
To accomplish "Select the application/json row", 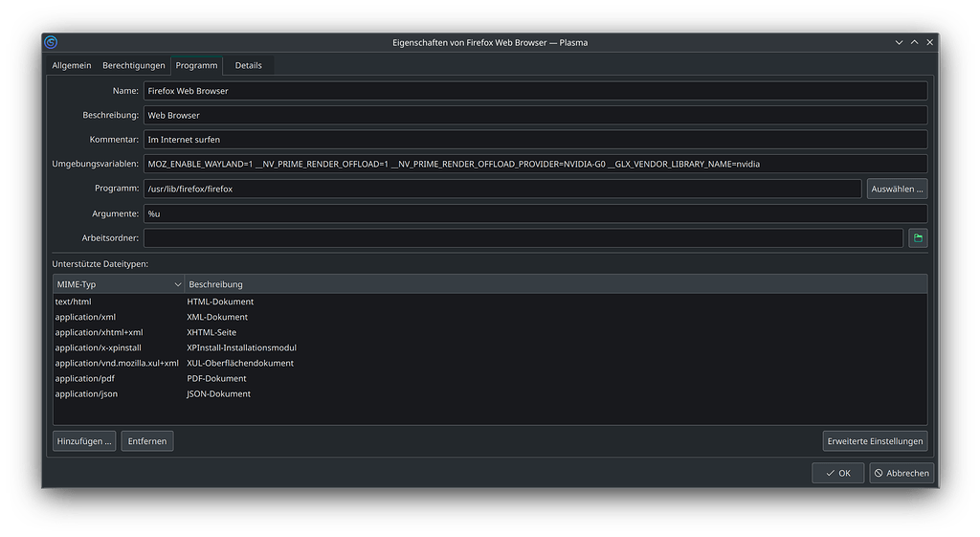I will tap(490, 393).
